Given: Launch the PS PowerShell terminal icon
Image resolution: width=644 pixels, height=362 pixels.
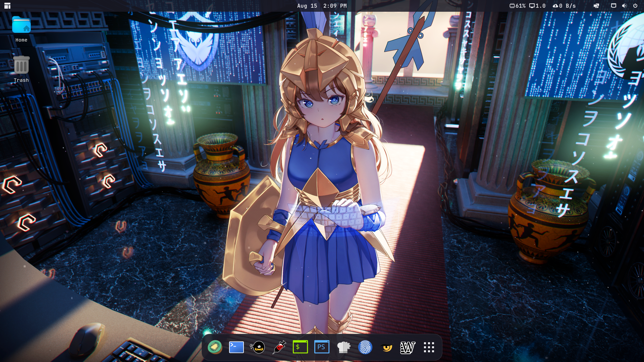Looking at the screenshot, I should 322,347.
